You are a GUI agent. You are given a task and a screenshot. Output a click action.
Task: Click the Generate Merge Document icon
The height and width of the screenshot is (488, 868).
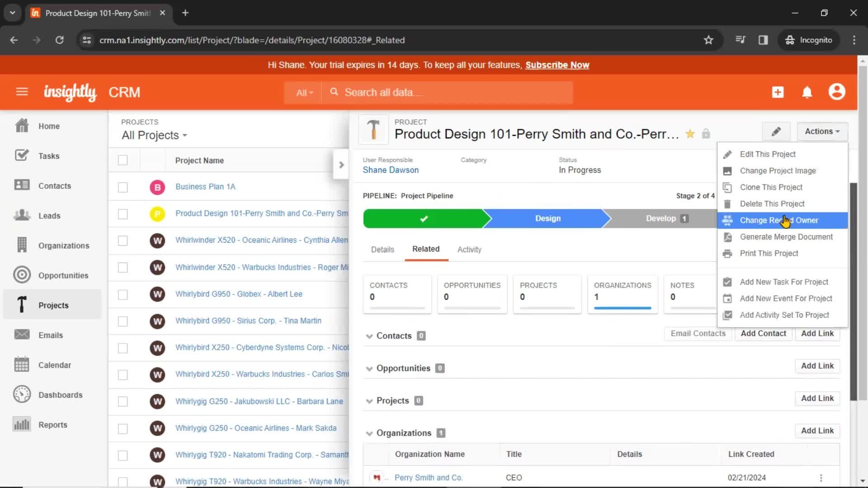(727, 237)
